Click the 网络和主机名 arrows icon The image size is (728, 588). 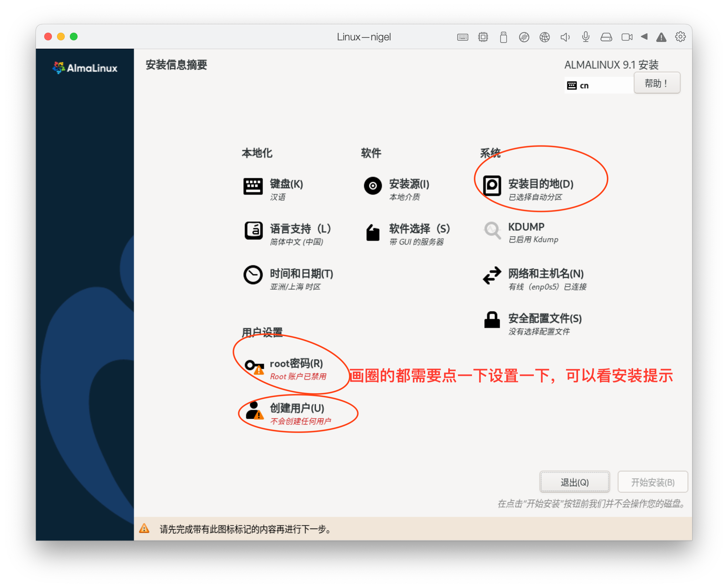492,275
